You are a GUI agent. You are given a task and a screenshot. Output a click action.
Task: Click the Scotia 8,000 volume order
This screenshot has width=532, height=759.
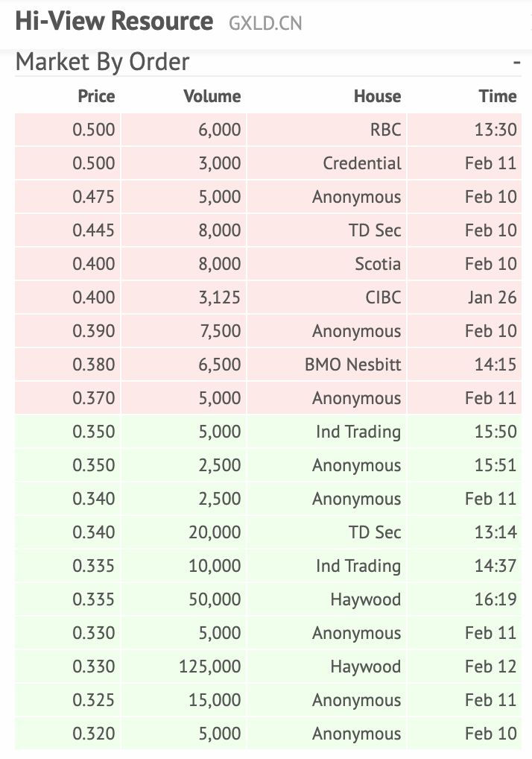pos(268,264)
